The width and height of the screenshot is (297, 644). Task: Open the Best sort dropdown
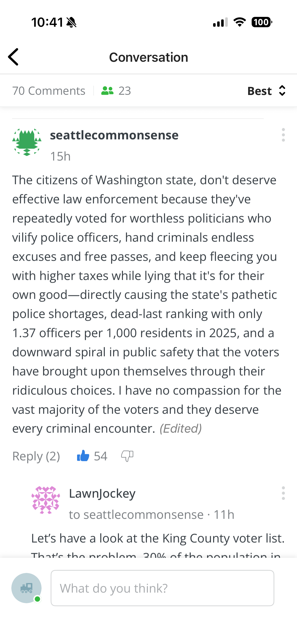click(x=266, y=91)
